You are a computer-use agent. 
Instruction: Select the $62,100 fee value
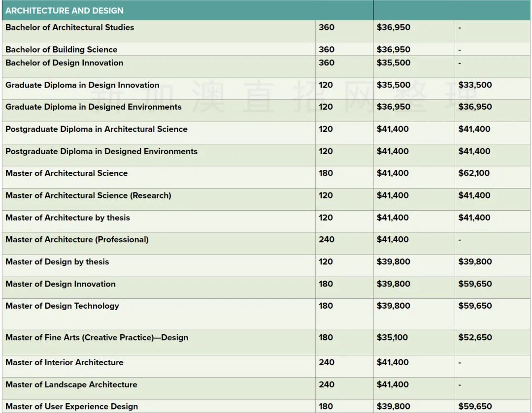(x=474, y=173)
